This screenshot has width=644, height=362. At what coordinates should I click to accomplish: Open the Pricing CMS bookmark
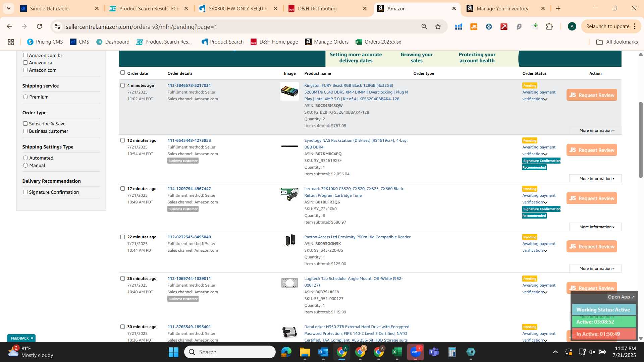coord(45,42)
